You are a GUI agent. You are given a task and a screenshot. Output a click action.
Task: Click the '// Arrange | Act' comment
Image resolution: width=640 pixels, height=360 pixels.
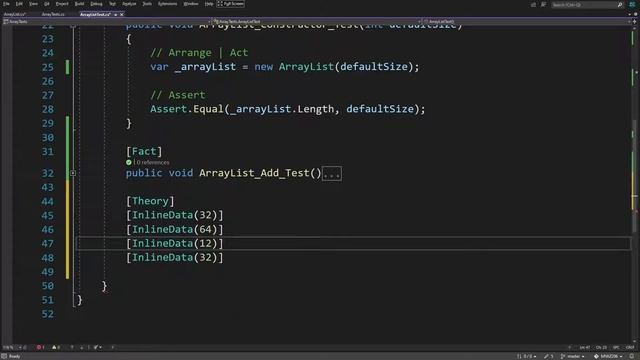(x=199, y=53)
